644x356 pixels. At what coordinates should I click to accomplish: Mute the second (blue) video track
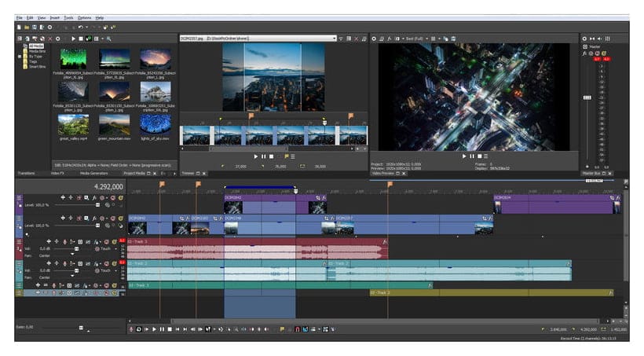point(112,218)
